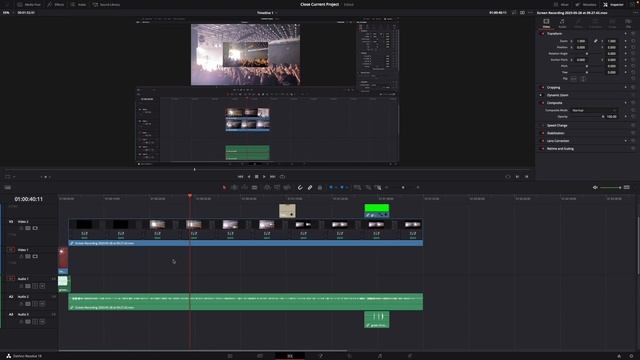Screen dimensions: 640x360
Task: Adjust the Rotation Angle slider
Action: point(587,53)
